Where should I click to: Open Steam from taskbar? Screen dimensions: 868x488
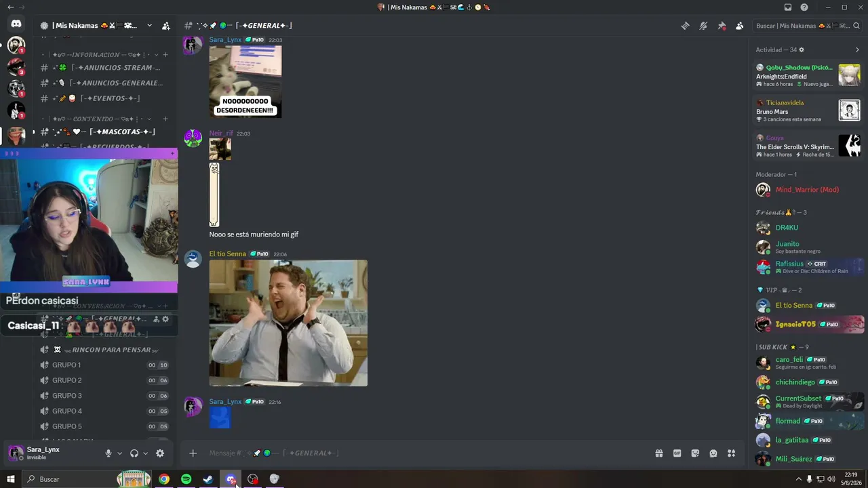(208, 479)
